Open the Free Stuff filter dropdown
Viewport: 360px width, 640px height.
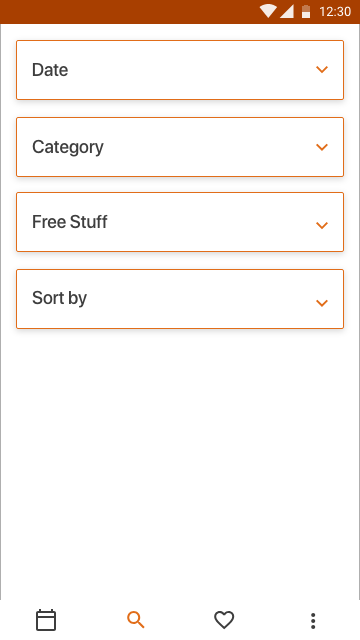click(x=180, y=222)
